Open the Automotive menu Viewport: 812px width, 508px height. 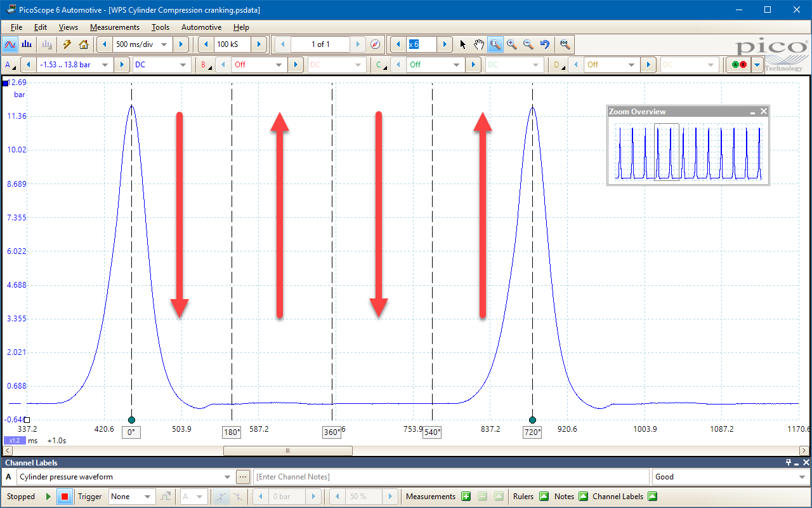click(x=201, y=27)
